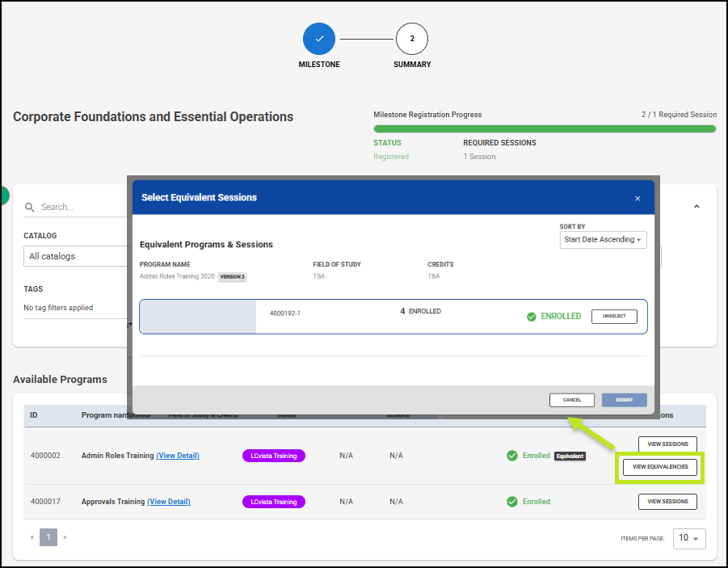View sessions for Admin Roles Training
This screenshot has height=568, width=728.
(667, 444)
